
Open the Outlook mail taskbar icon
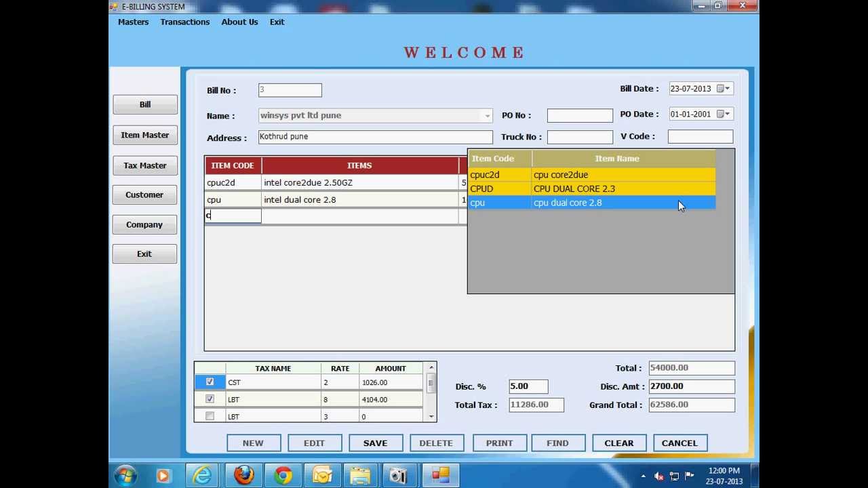tap(321, 475)
